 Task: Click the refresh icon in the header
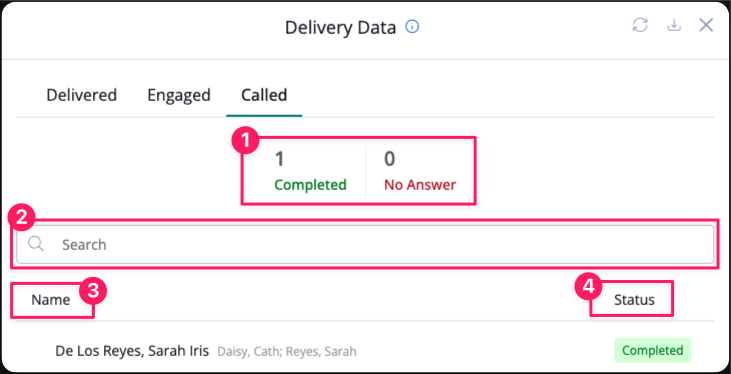[x=640, y=25]
